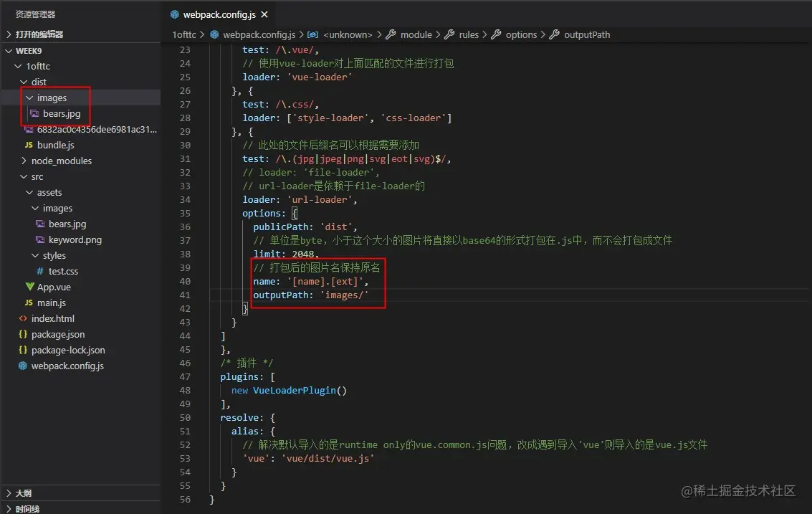812x514 pixels.
Task: Click the new VueLoaderPlugin() code text
Action: 289,390
